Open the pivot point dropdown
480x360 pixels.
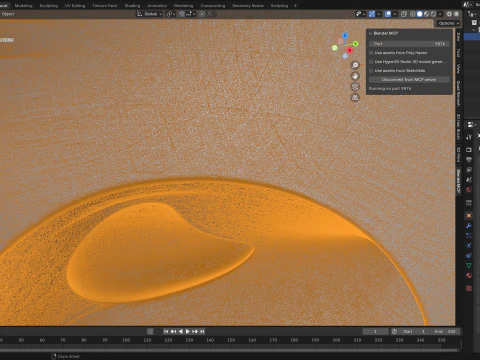click(171, 14)
